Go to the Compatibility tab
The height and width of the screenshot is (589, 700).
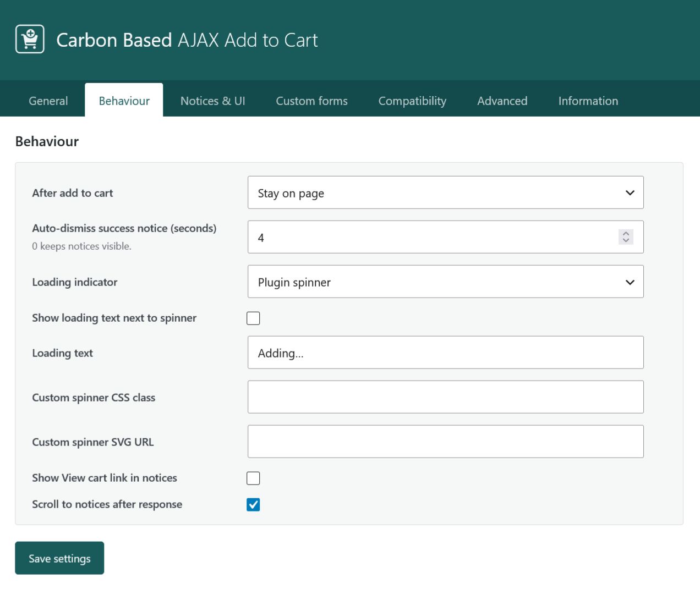coord(412,101)
